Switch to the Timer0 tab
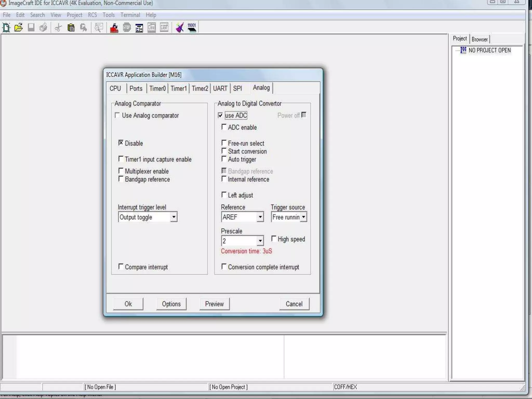The image size is (532, 399). point(157,88)
